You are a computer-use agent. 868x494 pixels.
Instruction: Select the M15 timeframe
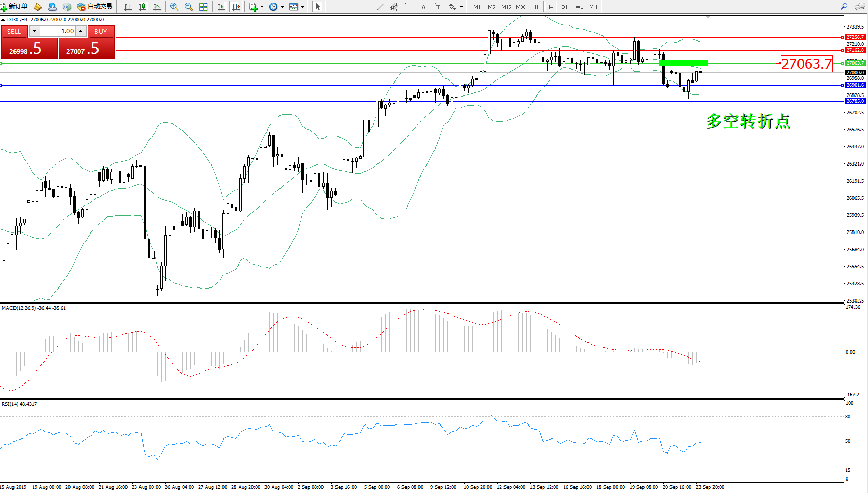(x=506, y=7)
